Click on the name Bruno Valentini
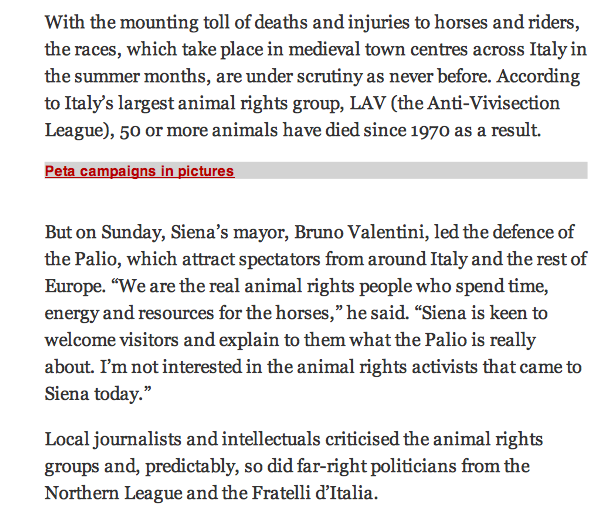The width and height of the screenshot is (600, 512). click(360, 232)
